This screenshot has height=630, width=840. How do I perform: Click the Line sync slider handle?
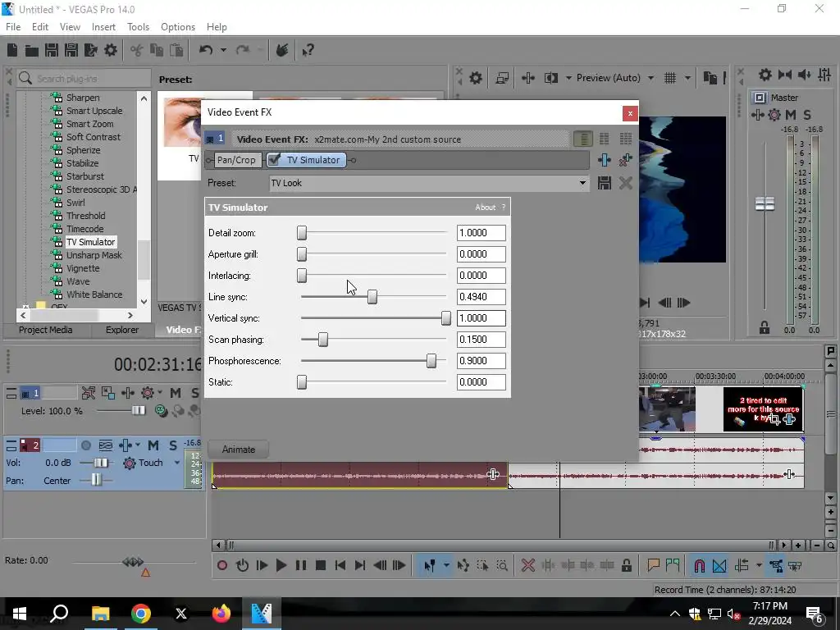pos(372,297)
